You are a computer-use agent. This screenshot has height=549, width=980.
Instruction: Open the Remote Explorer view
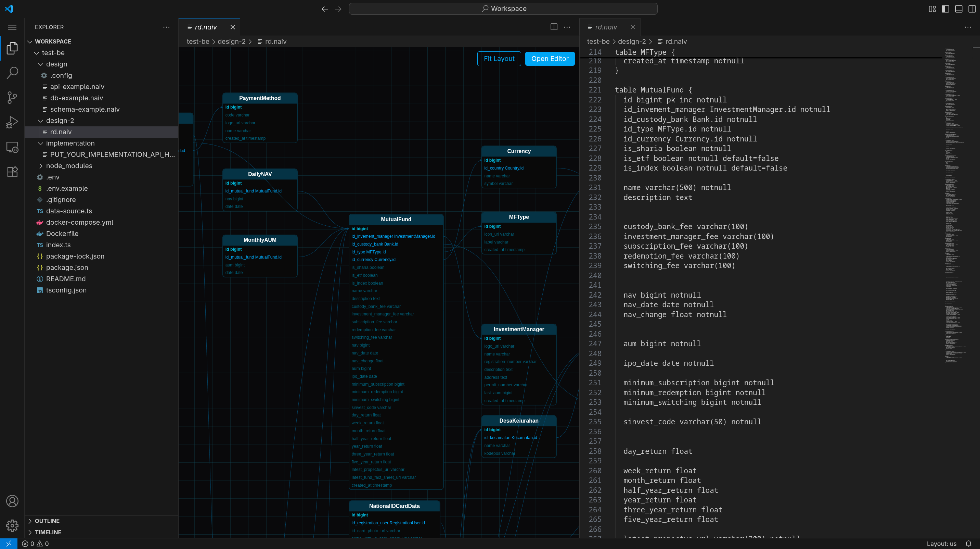[x=12, y=147]
